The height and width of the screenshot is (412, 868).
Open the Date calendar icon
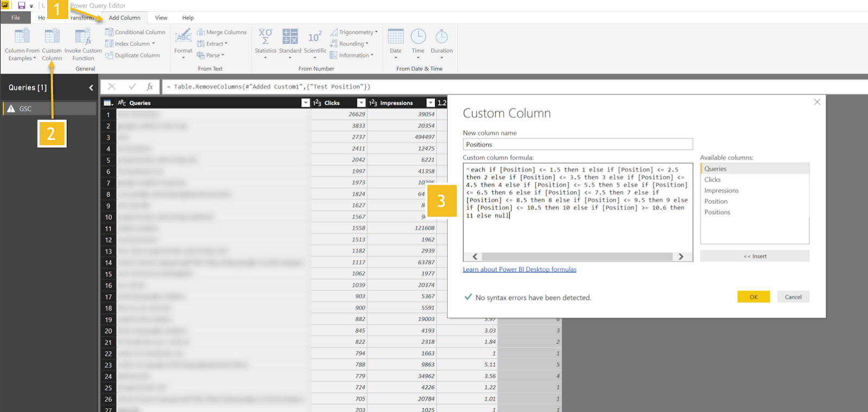[395, 37]
